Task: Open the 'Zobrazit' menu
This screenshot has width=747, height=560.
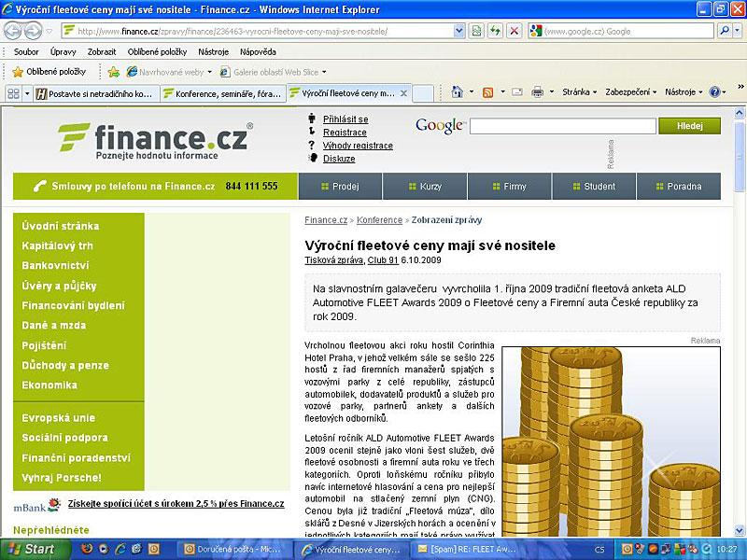Action: [x=102, y=52]
